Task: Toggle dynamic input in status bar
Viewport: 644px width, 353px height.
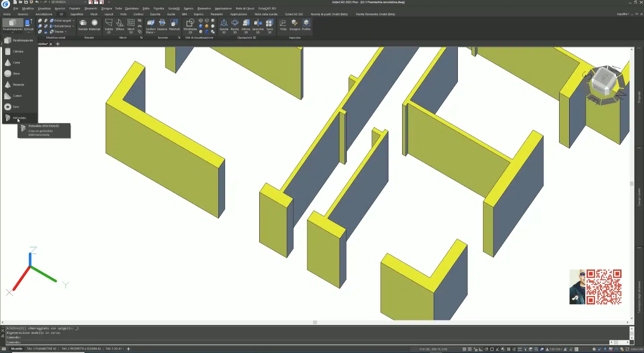Action: pos(475,349)
